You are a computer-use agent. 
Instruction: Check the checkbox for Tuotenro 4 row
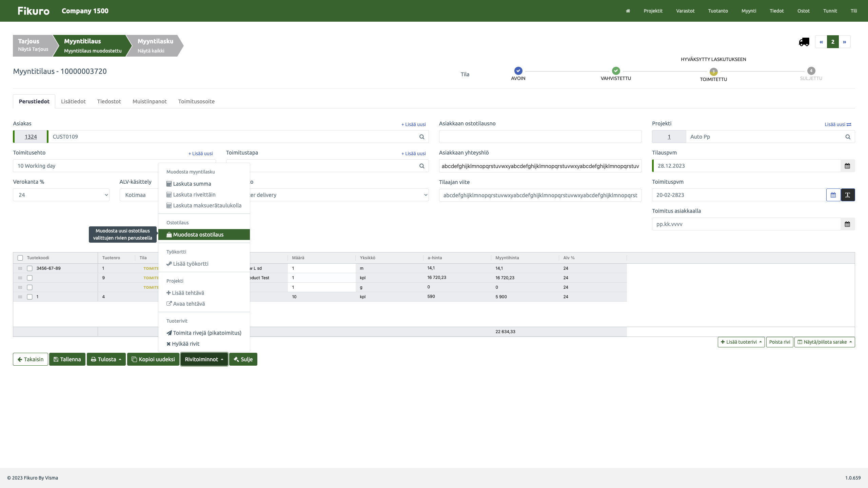pos(29,297)
